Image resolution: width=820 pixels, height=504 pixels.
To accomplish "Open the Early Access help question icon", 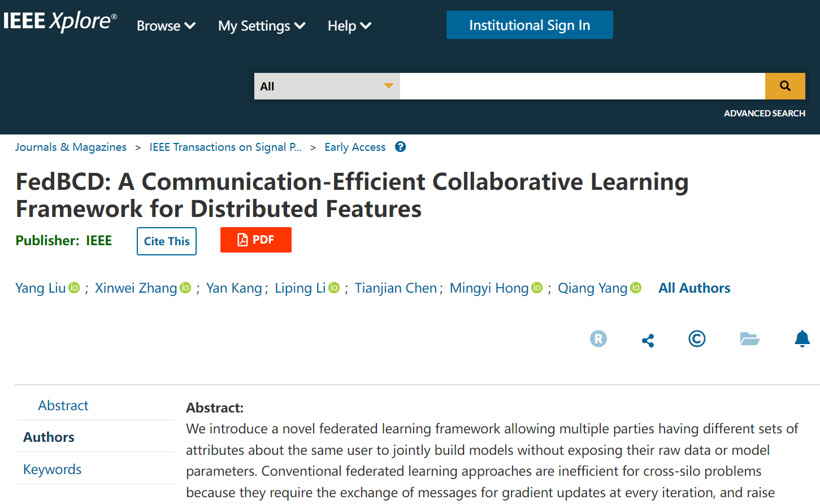I will pyautogui.click(x=400, y=147).
